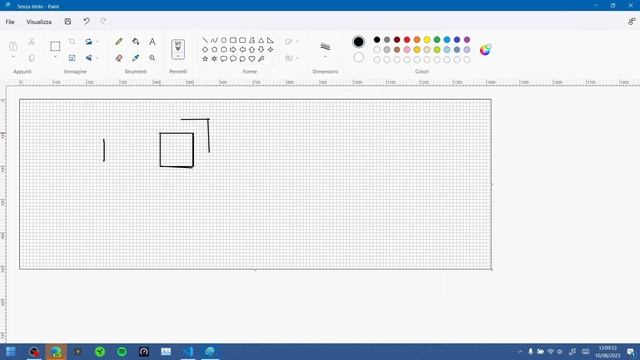Select the Up arrow shape

252,49
